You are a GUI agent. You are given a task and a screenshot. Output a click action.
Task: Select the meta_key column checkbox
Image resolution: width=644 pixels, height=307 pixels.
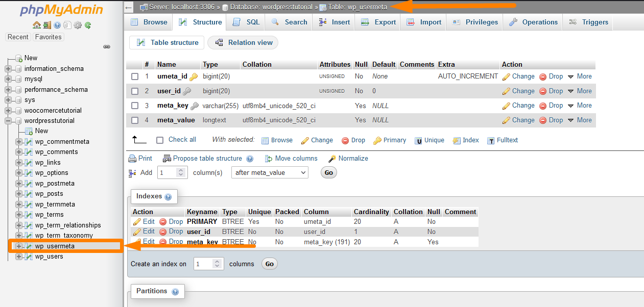click(x=135, y=106)
